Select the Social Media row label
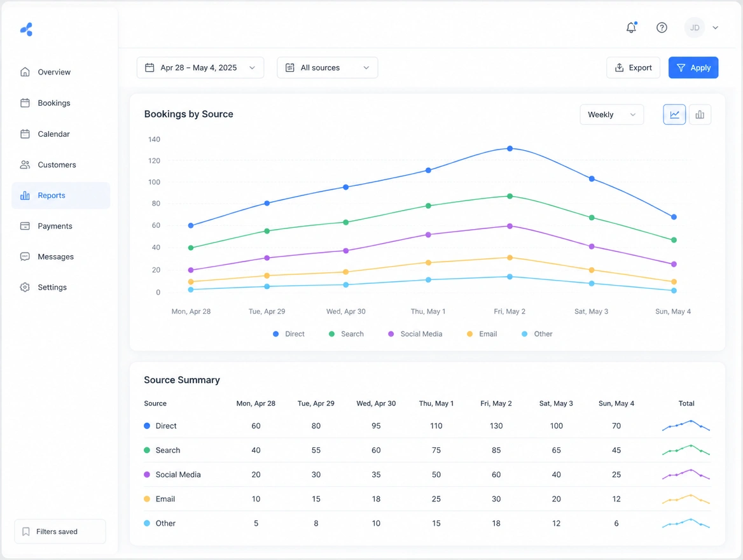Screen dimensions: 743x560 click(178, 475)
